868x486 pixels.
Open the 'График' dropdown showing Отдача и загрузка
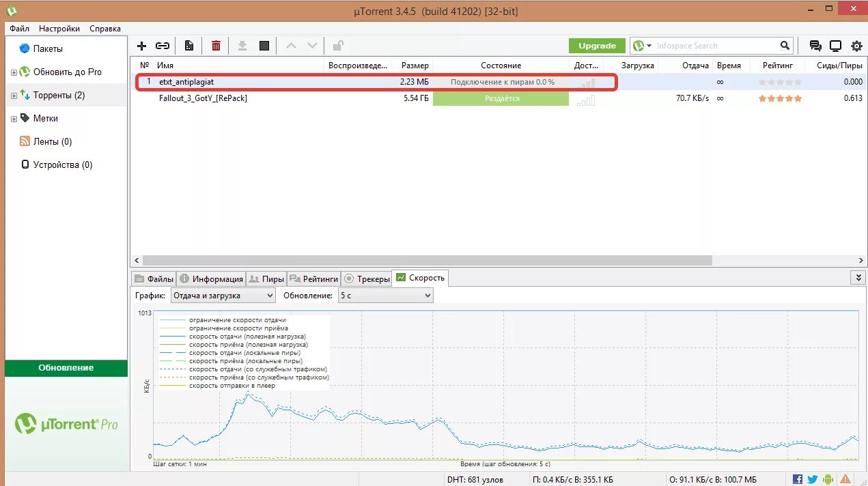coord(223,296)
